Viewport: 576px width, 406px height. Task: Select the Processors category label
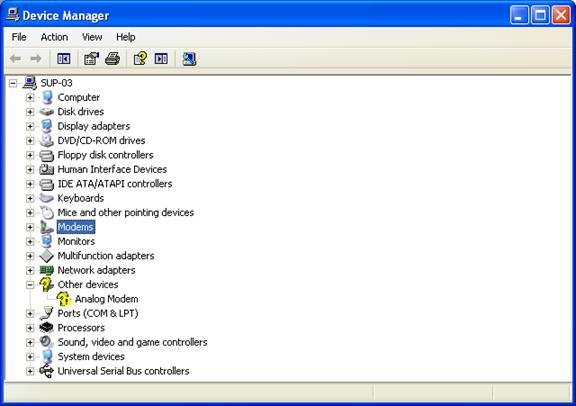[x=81, y=328]
